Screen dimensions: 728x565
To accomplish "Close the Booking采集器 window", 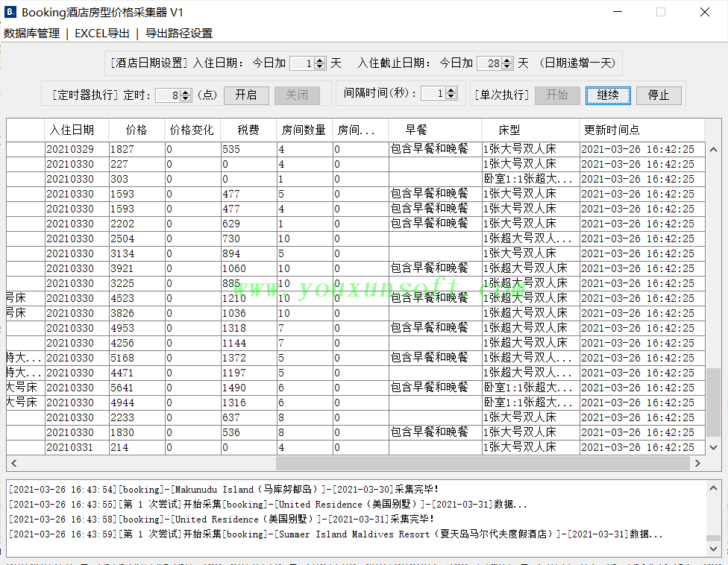I will point(705,12).
